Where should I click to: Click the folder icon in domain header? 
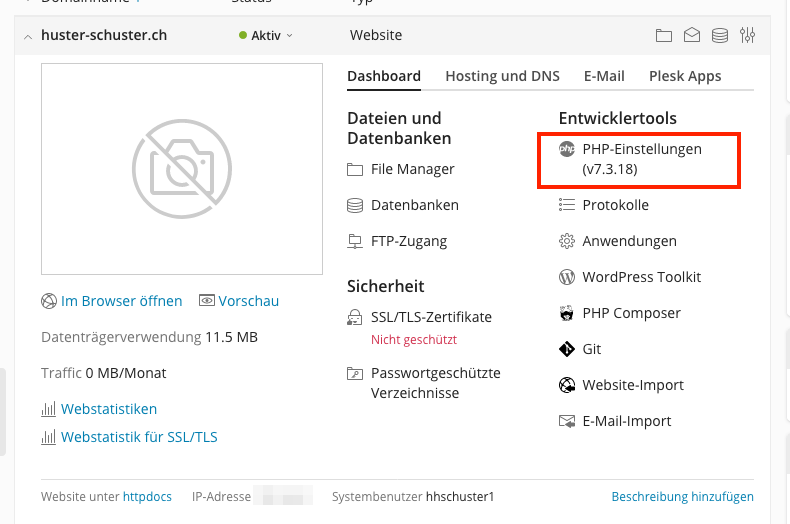pos(664,36)
